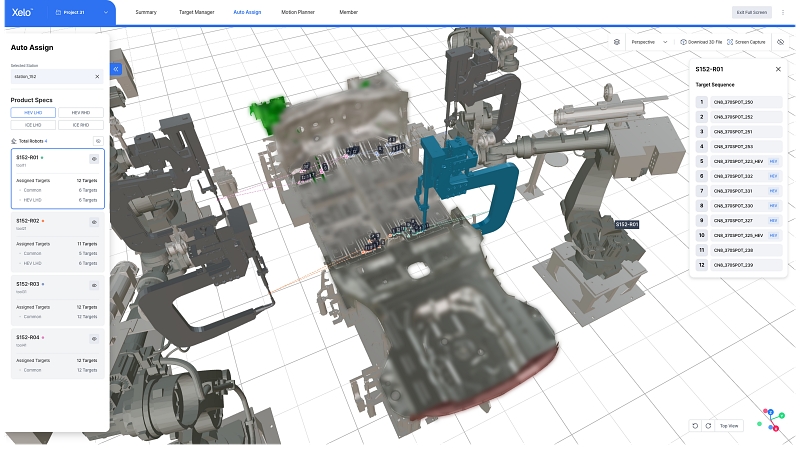Select the S152-R03 robot card title
800x449 pixels.
[28, 284]
